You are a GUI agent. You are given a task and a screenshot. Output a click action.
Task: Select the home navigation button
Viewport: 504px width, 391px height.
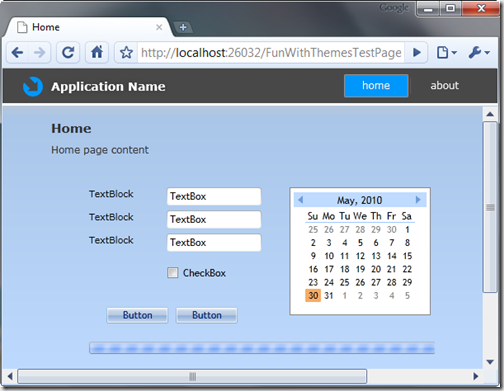(x=376, y=86)
